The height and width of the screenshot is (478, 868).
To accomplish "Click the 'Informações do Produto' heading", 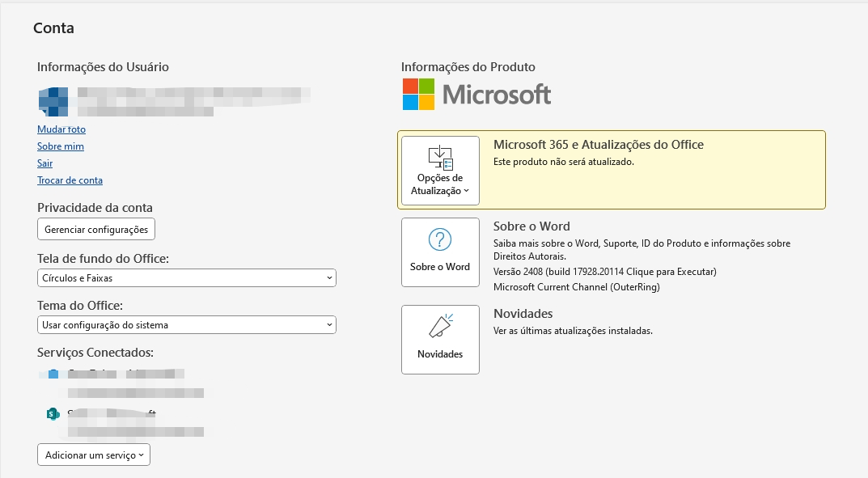I will point(468,67).
